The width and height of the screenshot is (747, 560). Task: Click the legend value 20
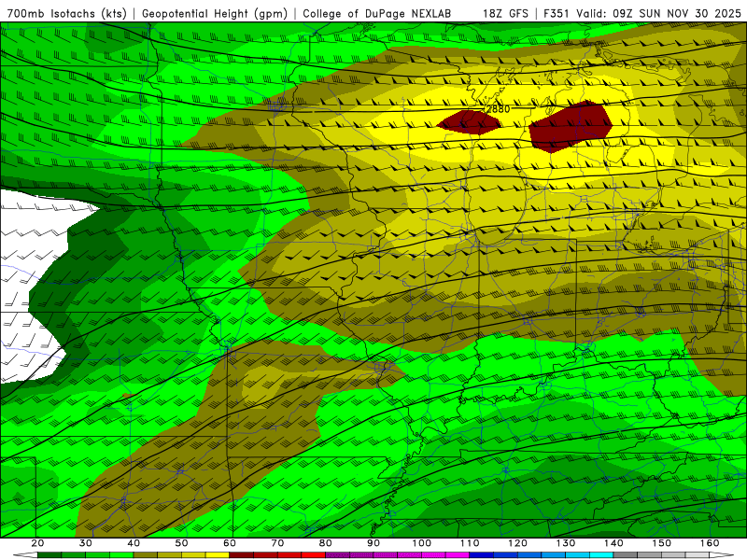point(37,543)
